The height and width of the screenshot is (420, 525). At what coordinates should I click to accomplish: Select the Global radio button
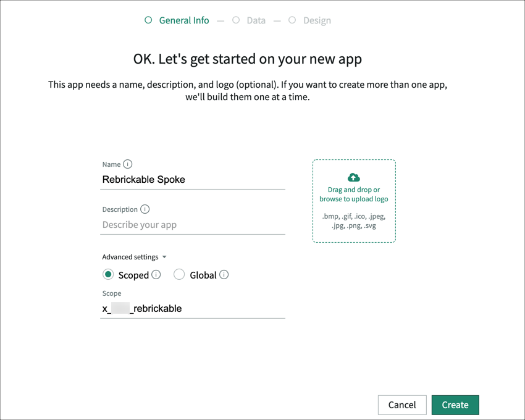point(180,274)
